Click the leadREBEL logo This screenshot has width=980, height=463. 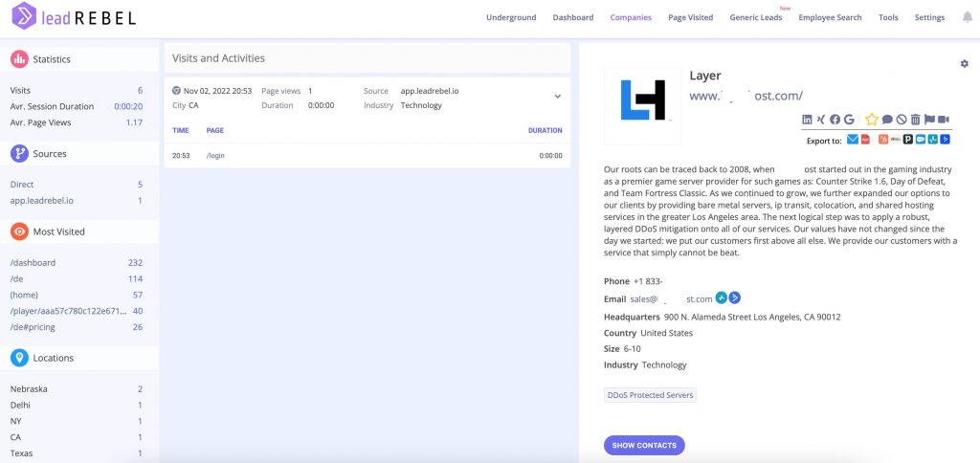click(x=74, y=16)
